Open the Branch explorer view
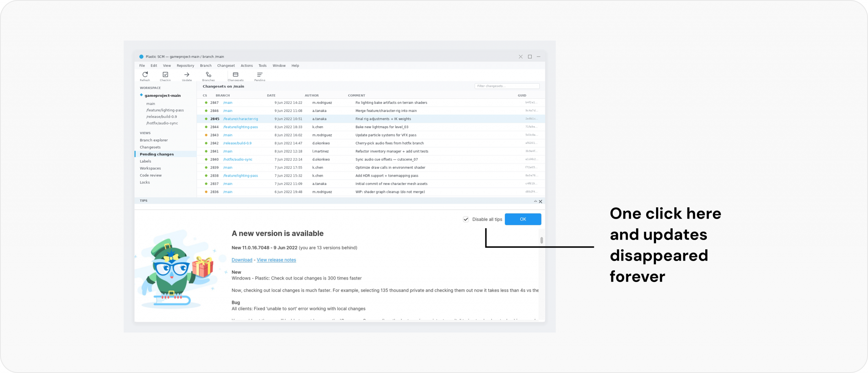The height and width of the screenshot is (373, 868). 154,140
